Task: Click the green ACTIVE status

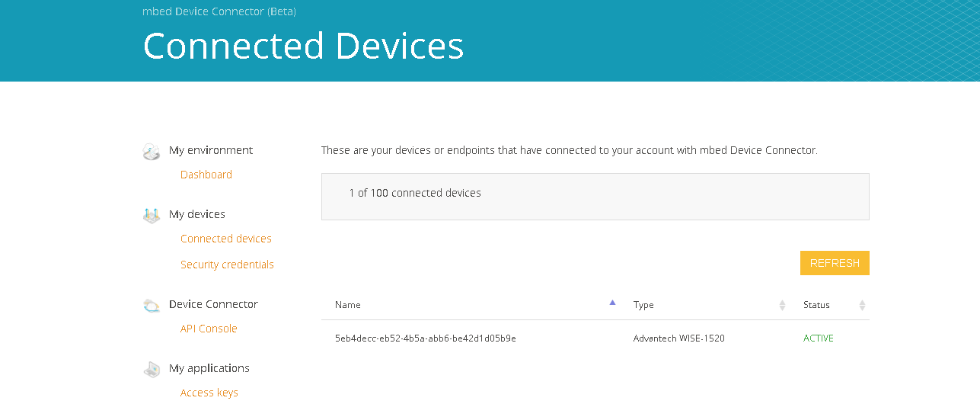Action: (818, 338)
